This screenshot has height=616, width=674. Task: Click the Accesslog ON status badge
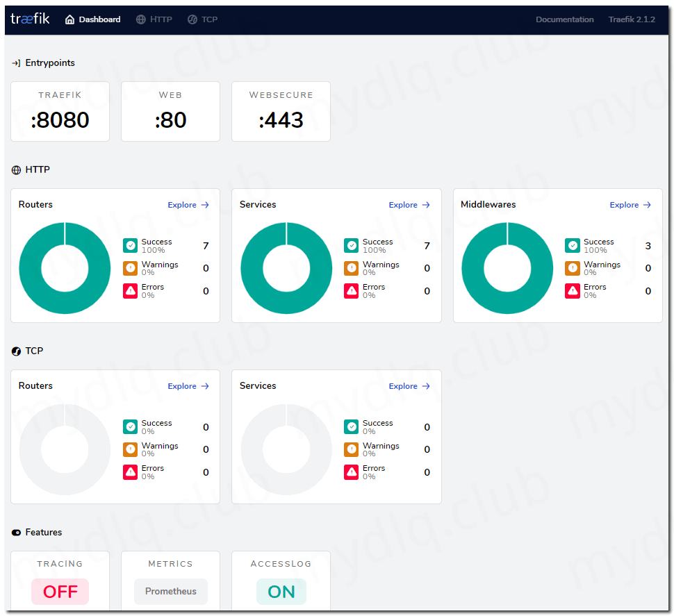coord(281,592)
